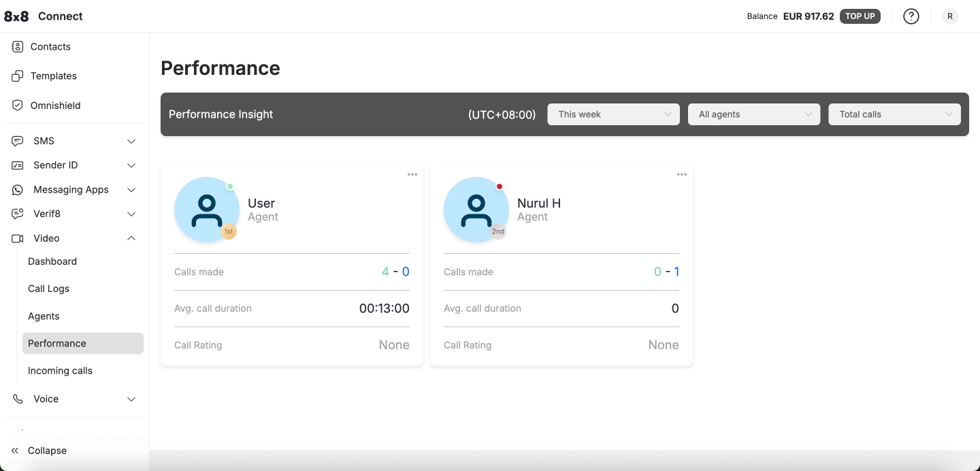980x471 pixels.
Task: Navigate to the Video Dashboard
Action: [52, 261]
